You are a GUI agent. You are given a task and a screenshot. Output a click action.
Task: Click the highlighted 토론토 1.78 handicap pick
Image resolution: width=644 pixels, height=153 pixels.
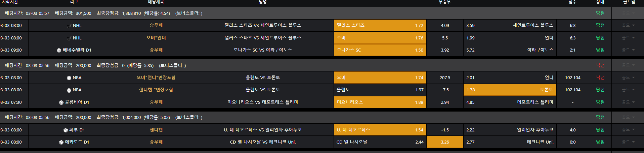coord(510,90)
